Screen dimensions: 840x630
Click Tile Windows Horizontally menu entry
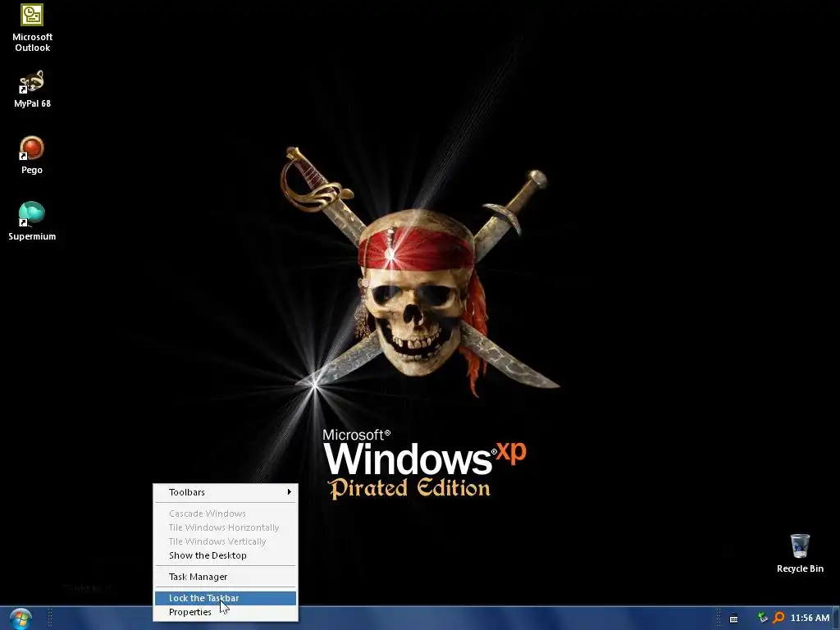[226, 527]
